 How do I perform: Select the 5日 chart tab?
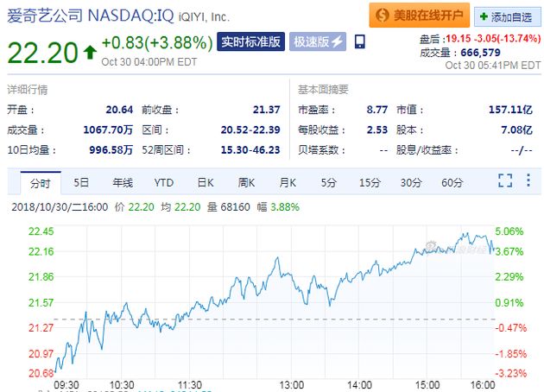(81, 182)
